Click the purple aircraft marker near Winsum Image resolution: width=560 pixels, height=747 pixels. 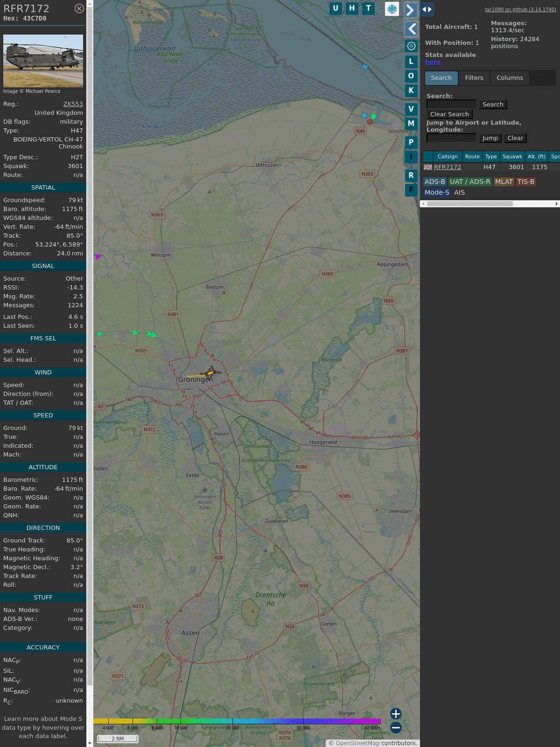(x=98, y=257)
